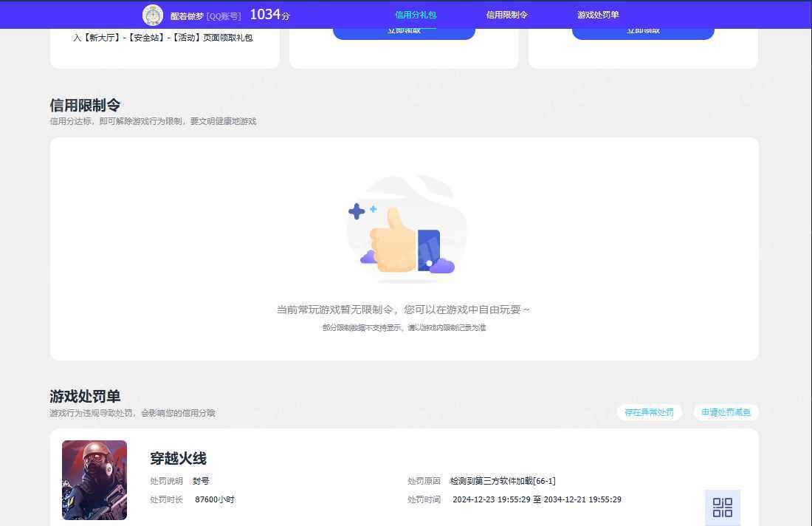Click the 1034分 credit score
The width and height of the screenshot is (812, 526).
pyautogui.click(x=269, y=15)
